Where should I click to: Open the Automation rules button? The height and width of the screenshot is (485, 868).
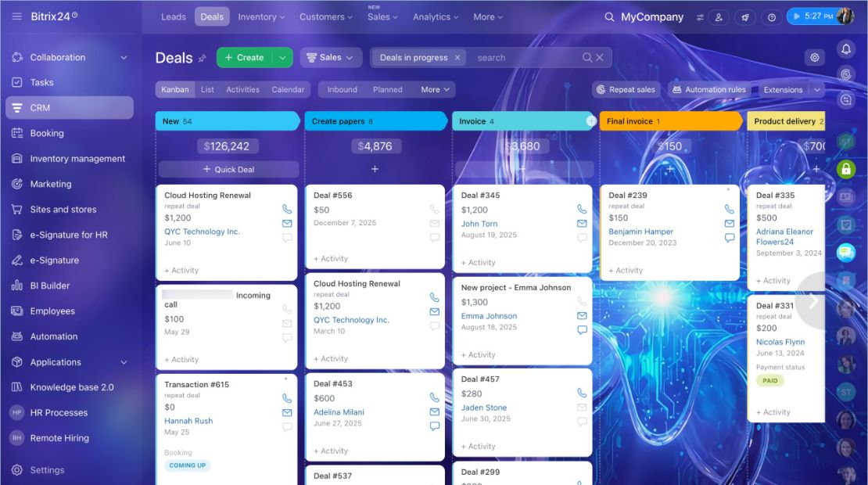(x=709, y=90)
